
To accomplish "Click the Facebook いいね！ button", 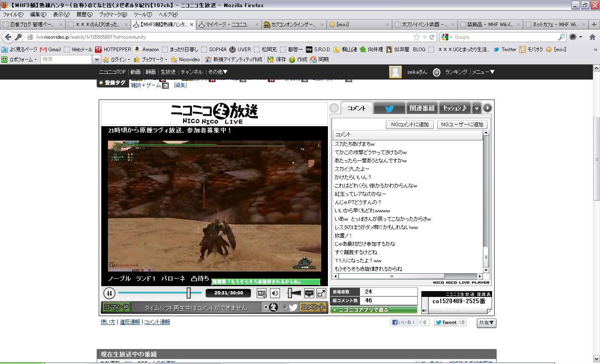I will 404,322.
